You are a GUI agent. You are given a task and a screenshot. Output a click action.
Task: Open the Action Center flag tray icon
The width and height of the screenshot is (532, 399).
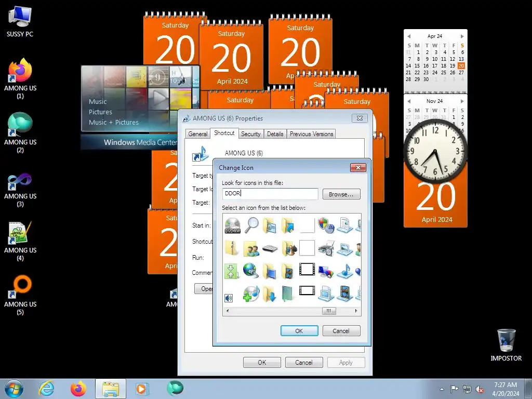click(454, 389)
